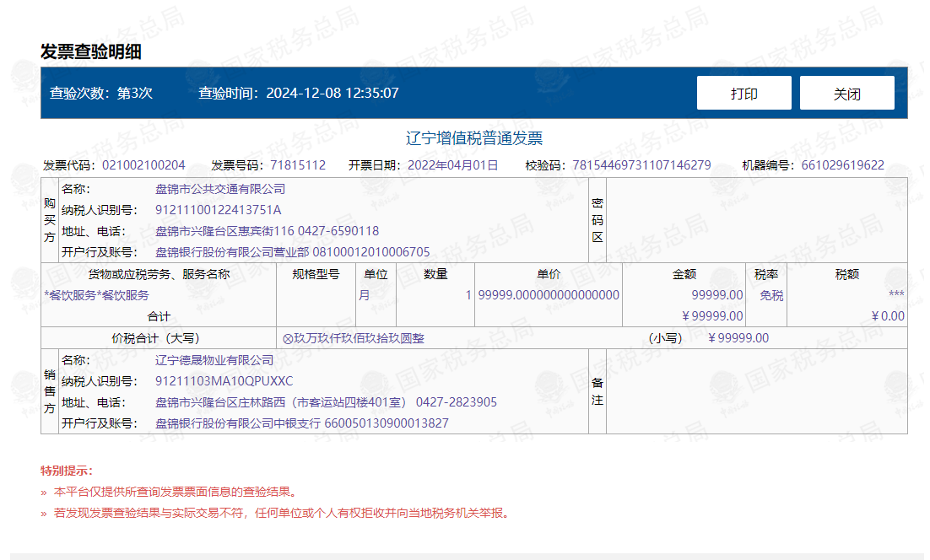This screenshot has height=560, width=930.
Task: Click the 税额 column header
Action: pos(847,274)
